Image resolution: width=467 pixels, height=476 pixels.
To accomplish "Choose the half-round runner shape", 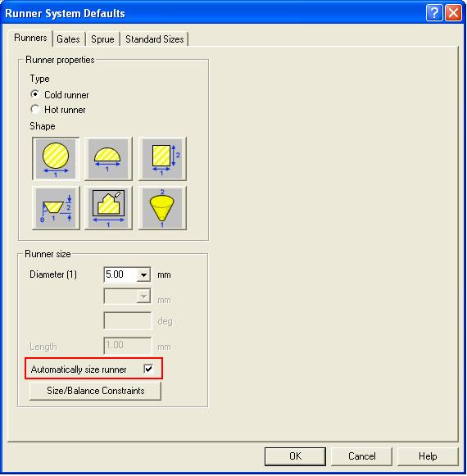I will (x=108, y=159).
